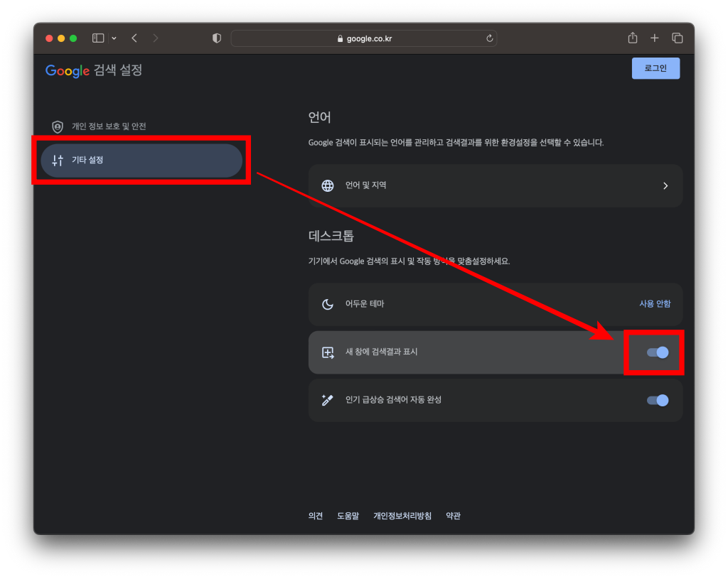Viewport: 728px width, 579px height.
Task: Click the privacy shield icon in toolbar
Action: click(217, 38)
